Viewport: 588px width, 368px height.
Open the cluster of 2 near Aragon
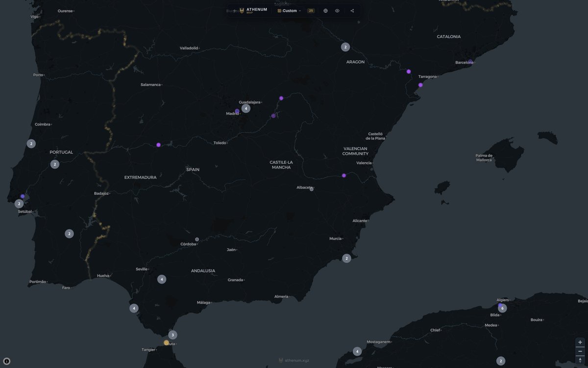345,47
